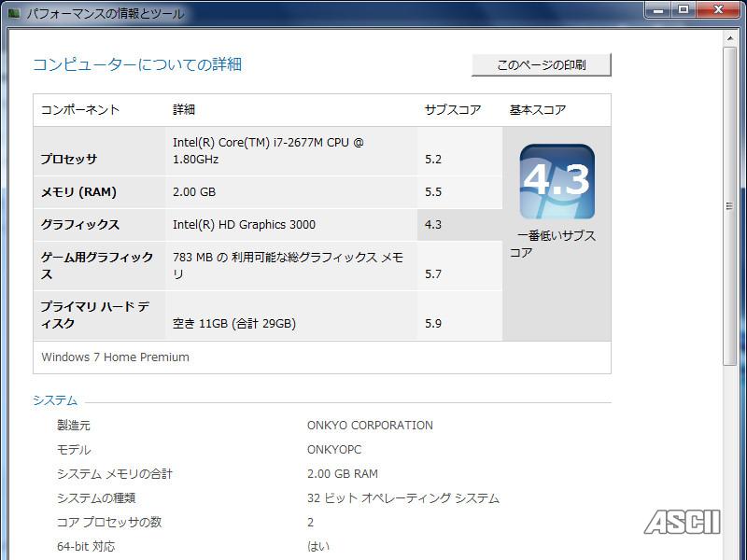This screenshot has height=560, width=747.
Task: Click gaming graphics subscore 5.7
Action: [433, 274]
